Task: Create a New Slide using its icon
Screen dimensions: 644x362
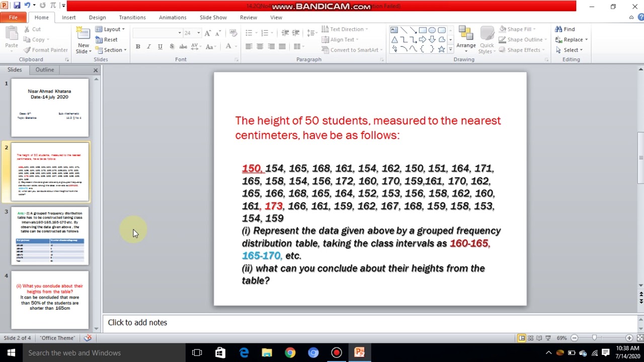Action: [84, 33]
